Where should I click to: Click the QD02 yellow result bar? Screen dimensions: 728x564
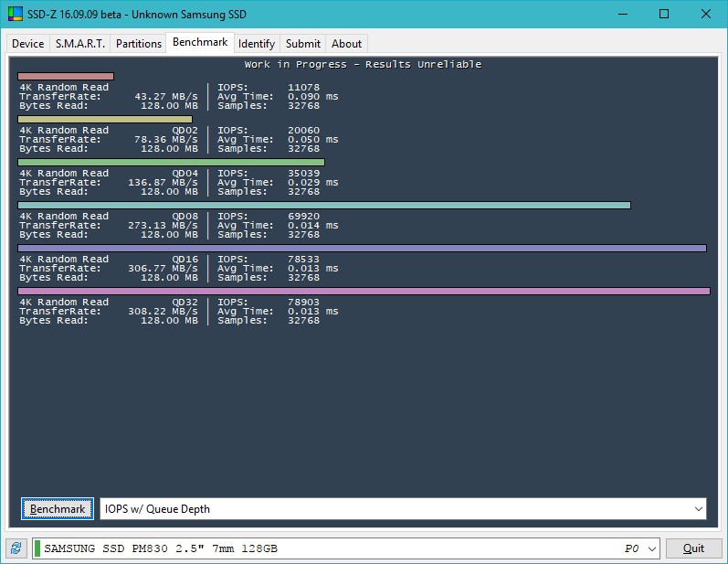click(105, 120)
